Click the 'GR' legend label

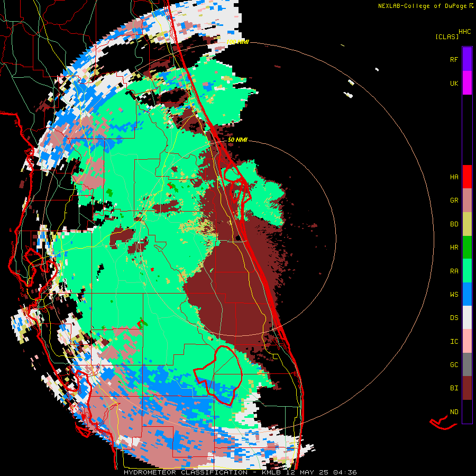point(454,200)
